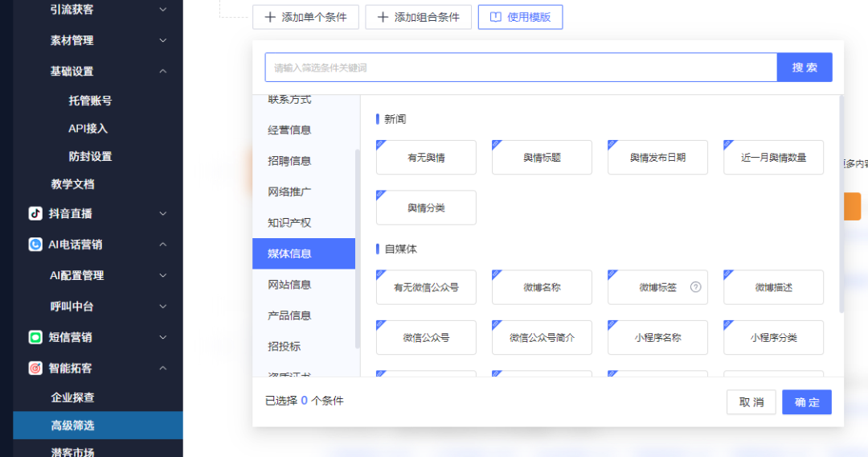Expand the 素材管理 sidebar section
Image resolution: width=868 pixels, height=457 pixels.
tap(163, 40)
